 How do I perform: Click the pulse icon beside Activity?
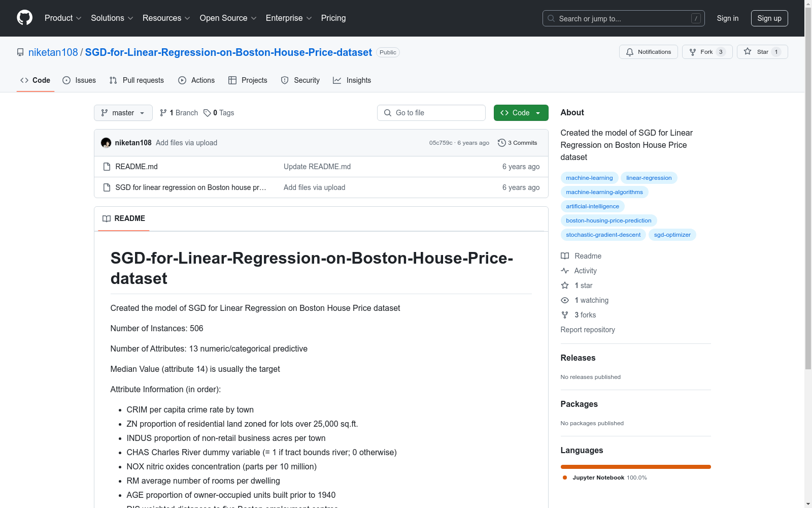[565, 271]
